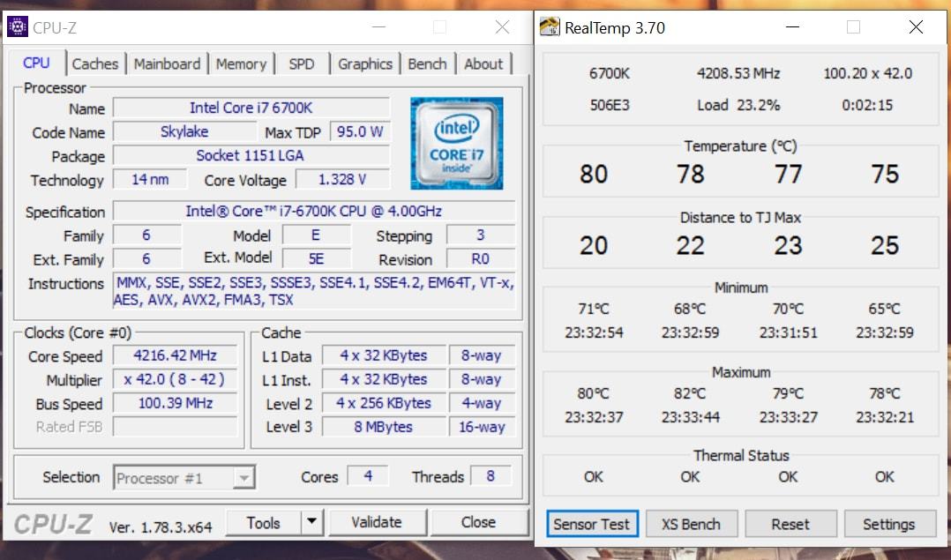Screen dimensions: 951x560
Task: Click the Validate button
Action: tap(377, 522)
